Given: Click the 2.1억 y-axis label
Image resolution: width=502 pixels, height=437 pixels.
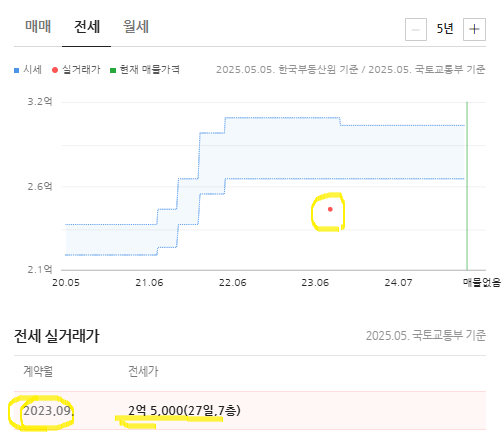Looking at the screenshot, I should [40, 269].
